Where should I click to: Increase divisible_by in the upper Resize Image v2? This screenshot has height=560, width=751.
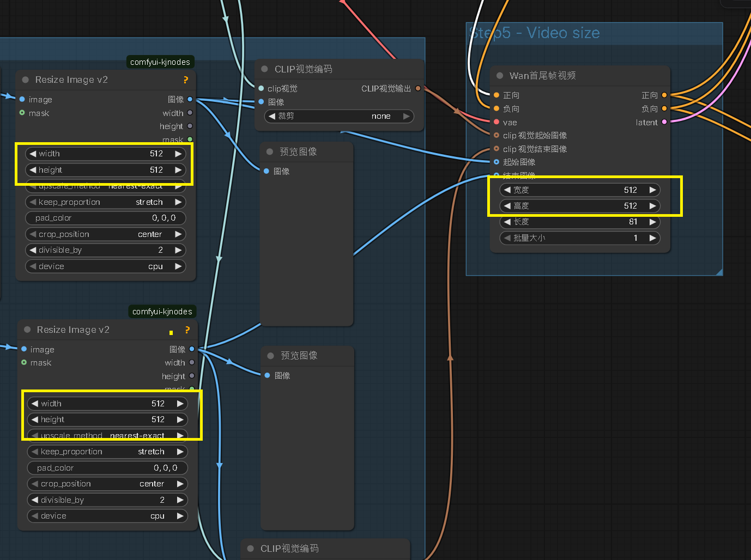178,250
